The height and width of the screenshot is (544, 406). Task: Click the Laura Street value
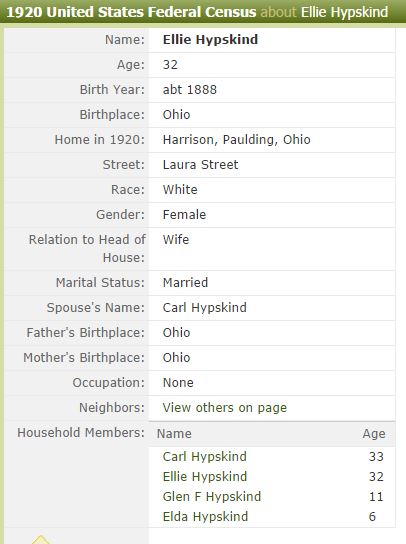(200, 165)
